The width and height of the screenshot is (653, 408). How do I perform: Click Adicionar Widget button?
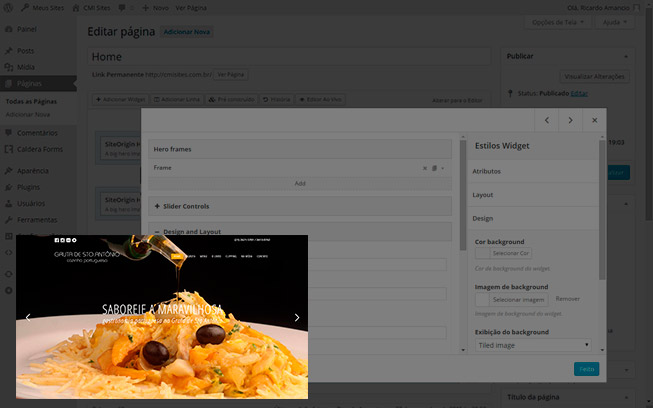coord(120,100)
